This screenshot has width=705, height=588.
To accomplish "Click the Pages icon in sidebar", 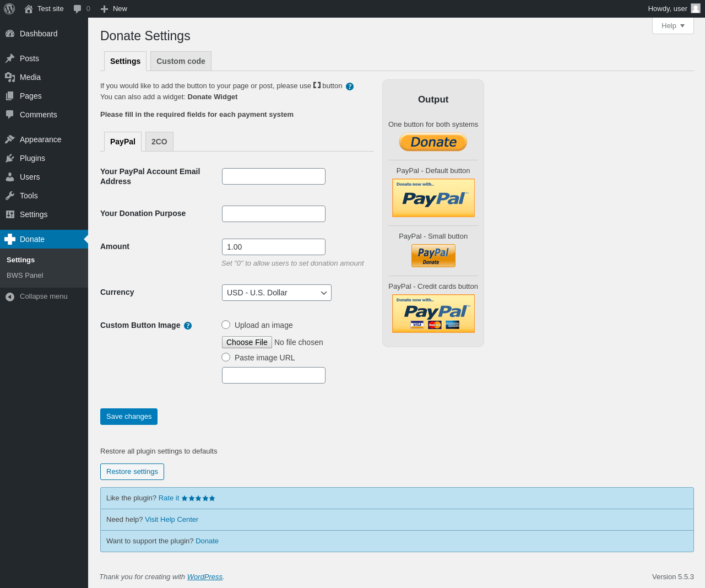I will coord(10,96).
